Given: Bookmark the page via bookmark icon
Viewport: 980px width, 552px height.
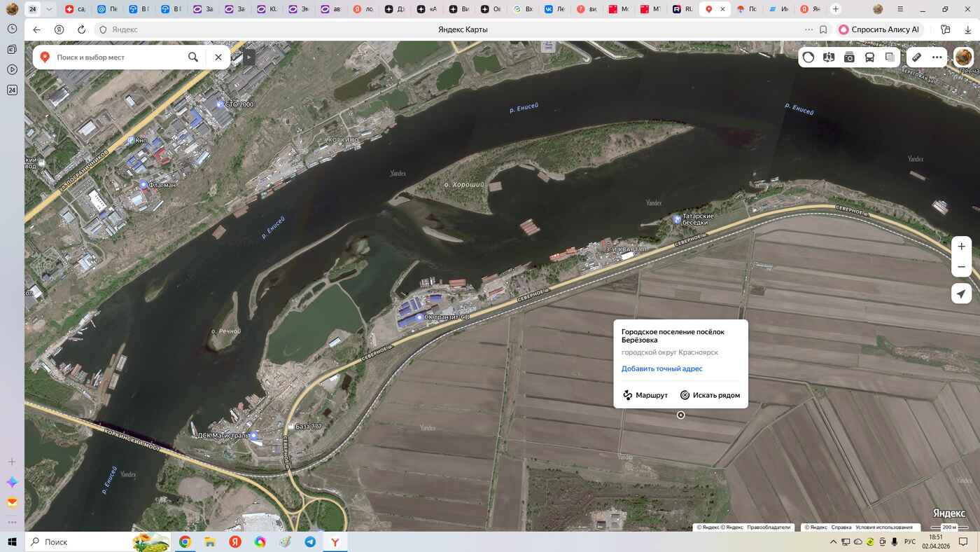Looking at the screenshot, I should [x=823, y=29].
